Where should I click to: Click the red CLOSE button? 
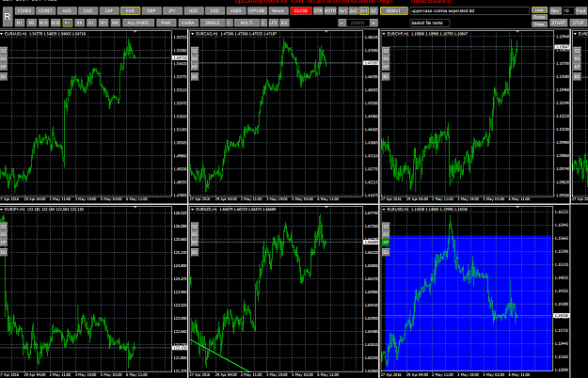pos(301,11)
